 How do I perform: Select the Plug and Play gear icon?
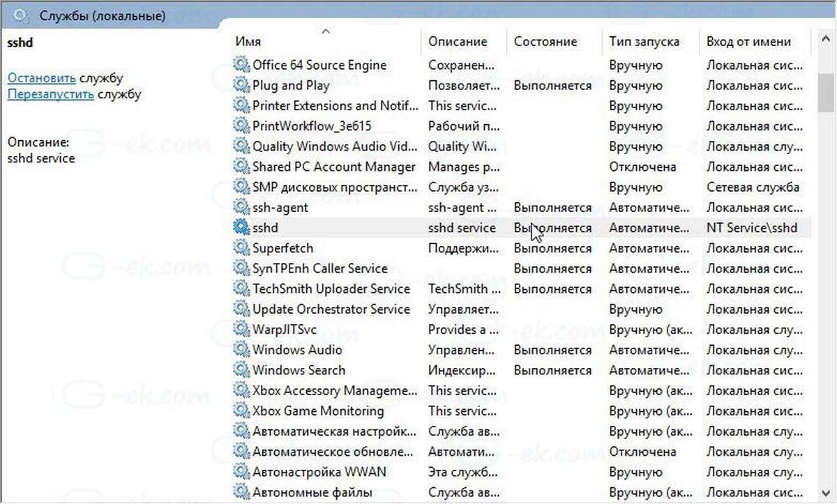241,86
